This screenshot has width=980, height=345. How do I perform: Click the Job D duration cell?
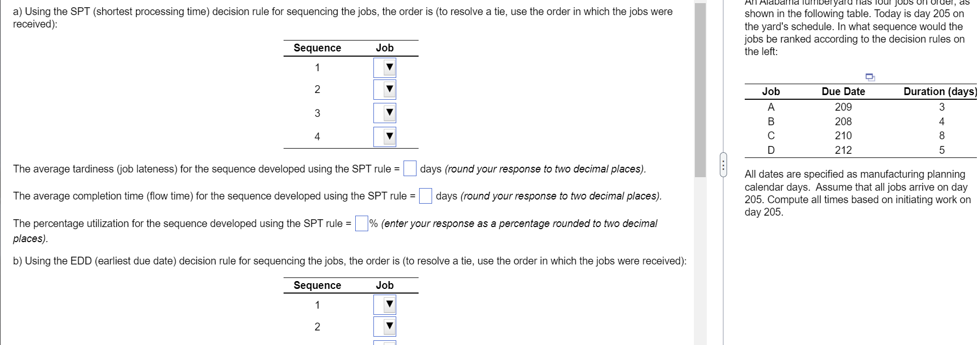coord(942,150)
